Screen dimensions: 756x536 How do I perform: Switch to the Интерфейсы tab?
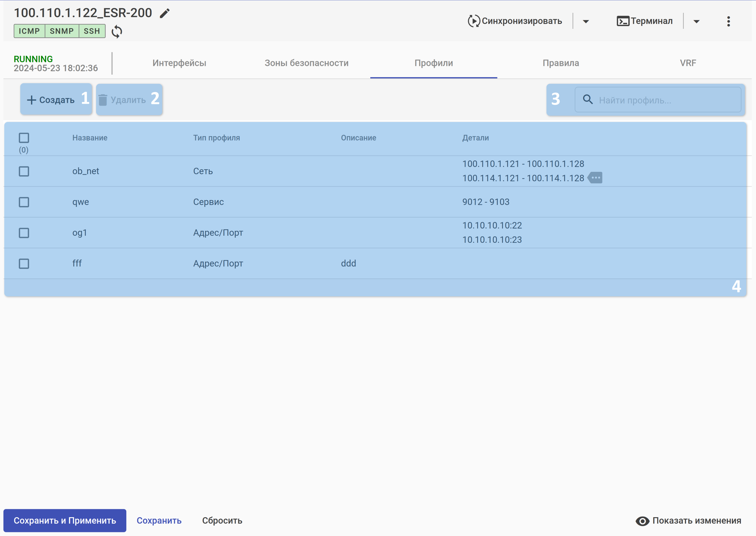[179, 63]
